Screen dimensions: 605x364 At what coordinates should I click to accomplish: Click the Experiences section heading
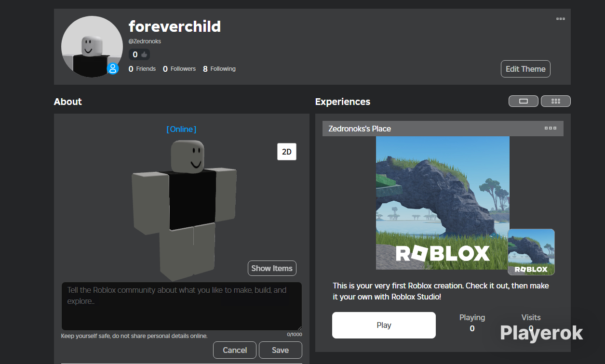(x=343, y=102)
